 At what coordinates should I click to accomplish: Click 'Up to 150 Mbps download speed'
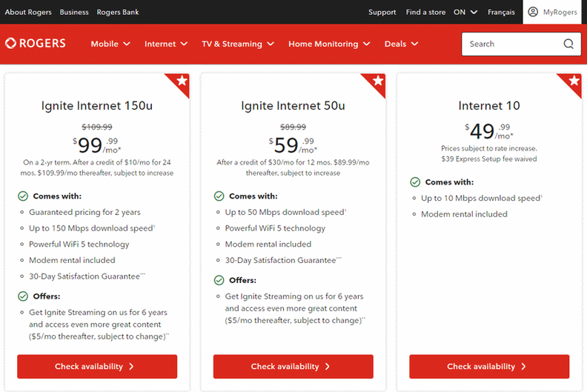click(92, 228)
